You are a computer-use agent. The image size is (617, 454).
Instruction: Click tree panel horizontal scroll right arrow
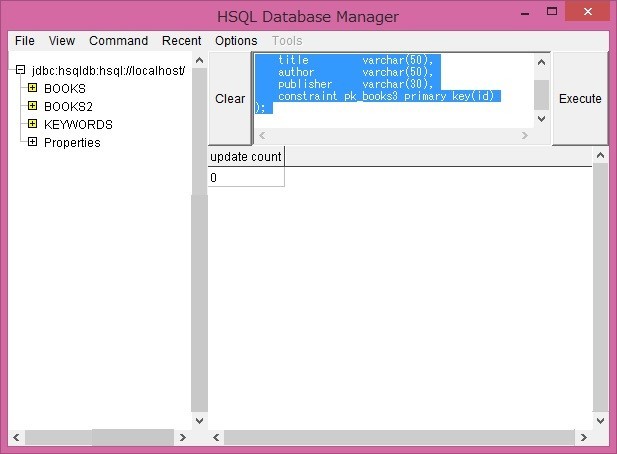[x=183, y=437]
